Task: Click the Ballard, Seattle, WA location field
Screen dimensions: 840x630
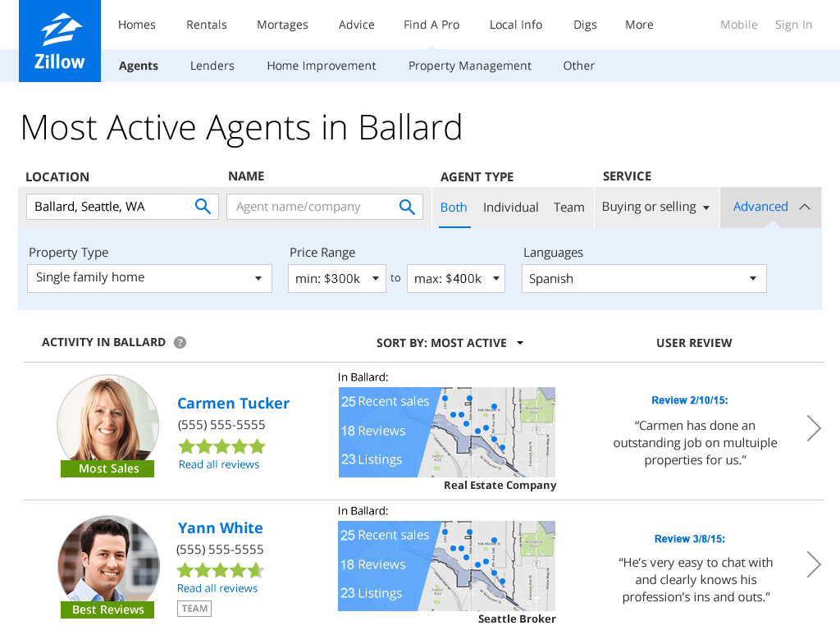Action: click(122, 207)
